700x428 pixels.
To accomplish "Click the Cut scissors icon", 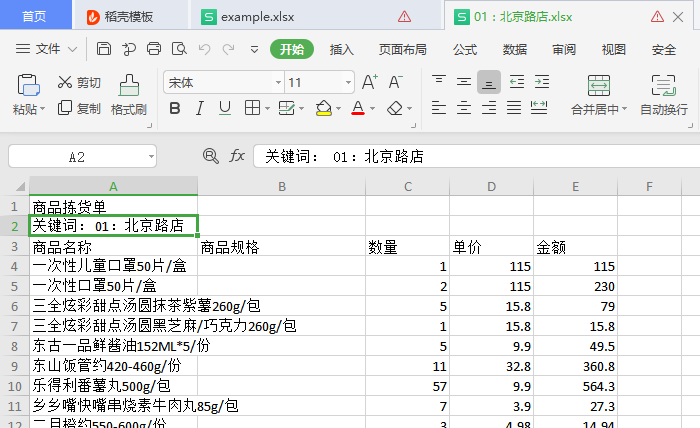I will click(65, 82).
